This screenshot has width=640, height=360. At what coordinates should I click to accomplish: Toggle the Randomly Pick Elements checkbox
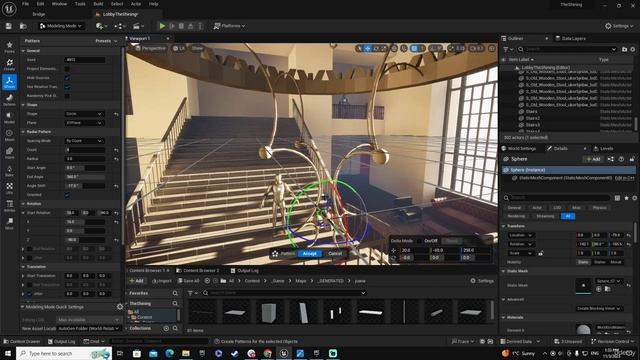[x=67, y=96]
